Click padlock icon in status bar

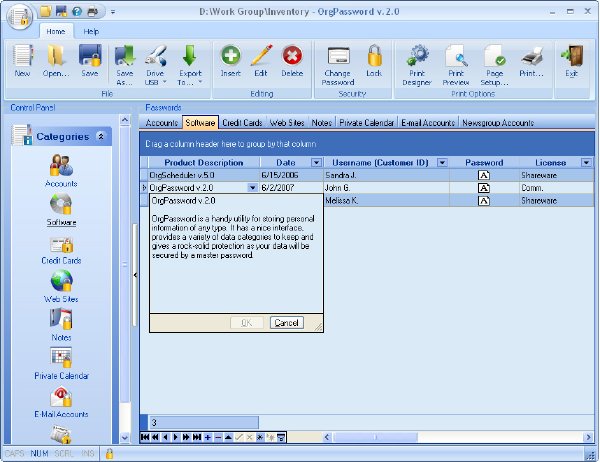click(x=109, y=454)
